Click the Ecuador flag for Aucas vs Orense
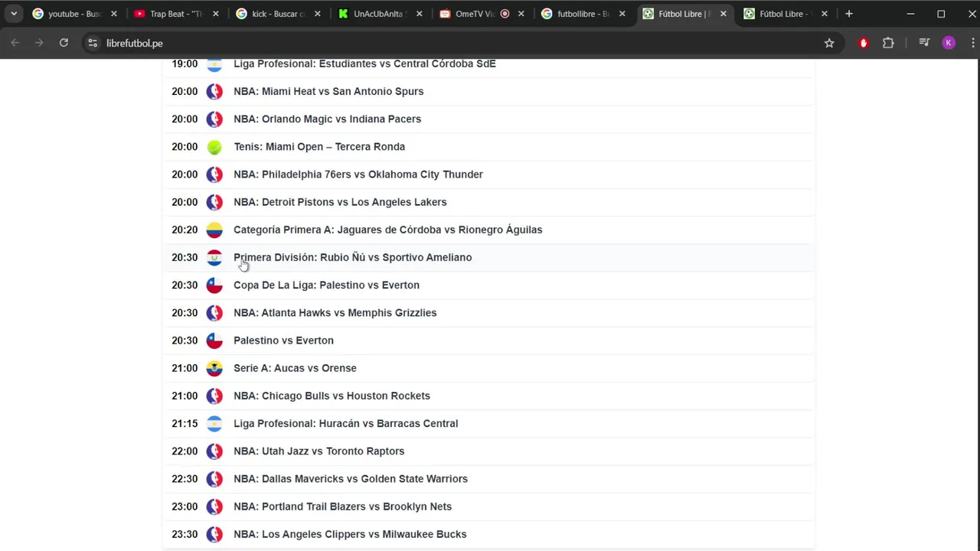980x551 pixels. point(214,368)
